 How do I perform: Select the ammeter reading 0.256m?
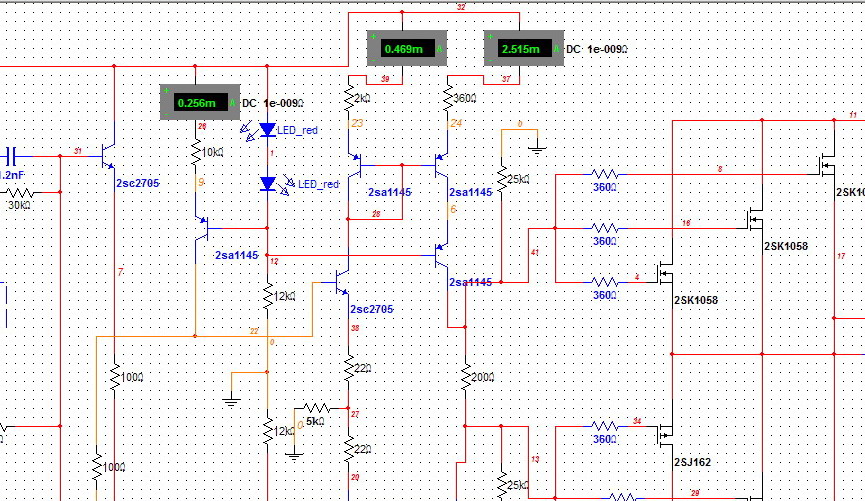pyautogui.click(x=200, y=103)
